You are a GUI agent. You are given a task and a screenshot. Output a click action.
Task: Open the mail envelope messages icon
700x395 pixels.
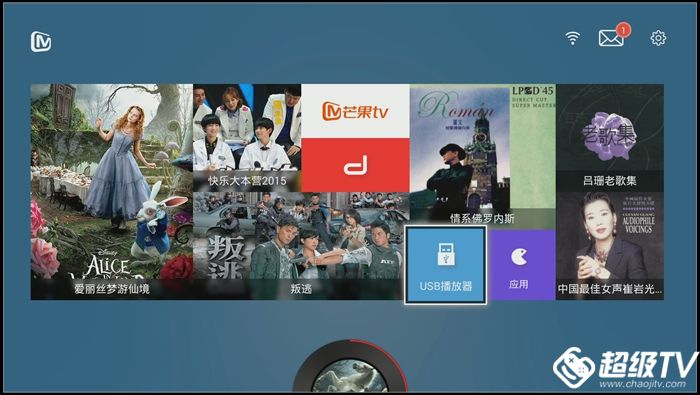point(611,38)
